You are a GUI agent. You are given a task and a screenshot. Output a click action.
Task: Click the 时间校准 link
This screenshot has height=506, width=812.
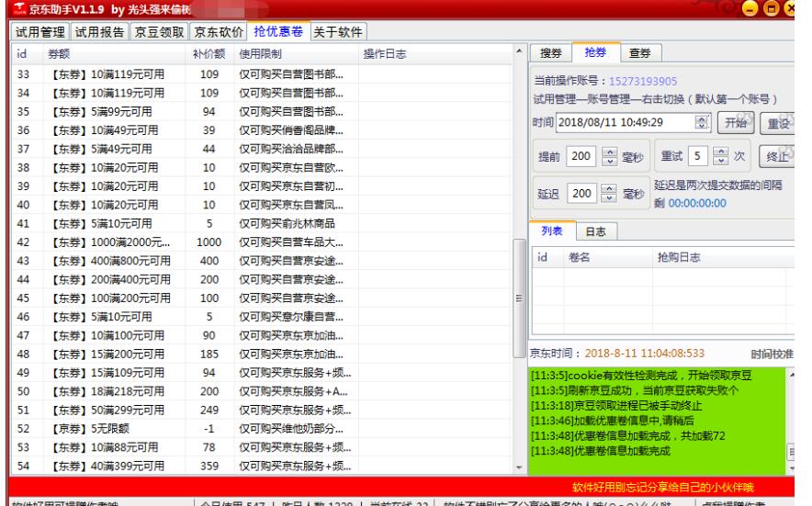pos(772,354)
